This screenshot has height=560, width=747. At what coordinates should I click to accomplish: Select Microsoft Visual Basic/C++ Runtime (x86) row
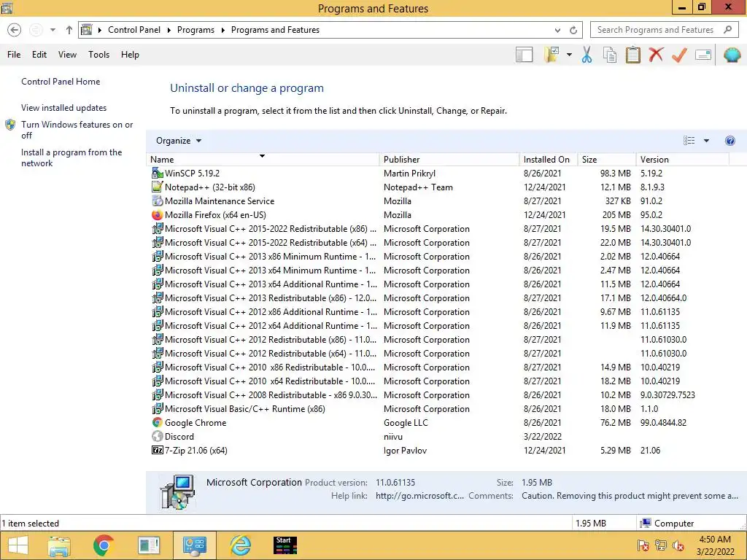[438, 408]
